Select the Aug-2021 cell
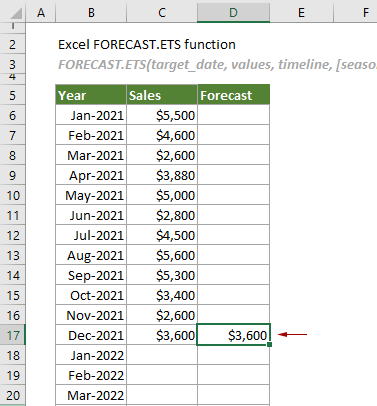This screenshot has height=406, width=377. [x=91, y=255]
